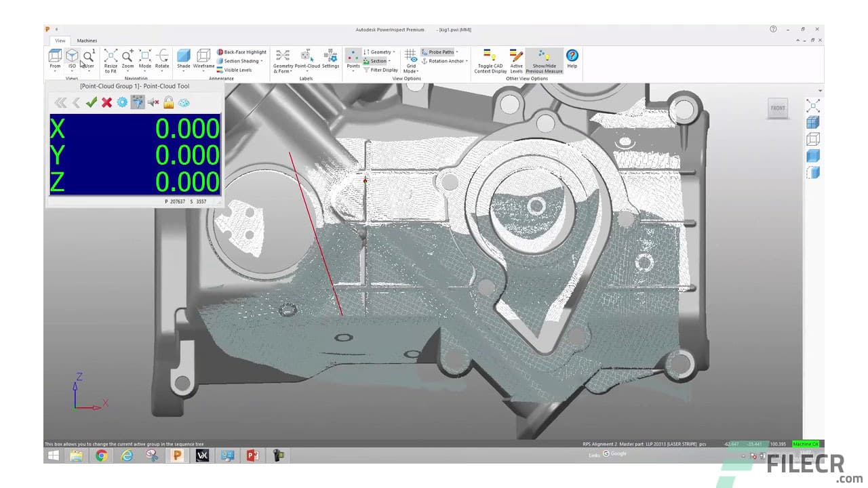Image resolution: width=868 pixels, height=488 pixels.
Task: Select the View ribbon tab
Action: click(x=60, y=40)
